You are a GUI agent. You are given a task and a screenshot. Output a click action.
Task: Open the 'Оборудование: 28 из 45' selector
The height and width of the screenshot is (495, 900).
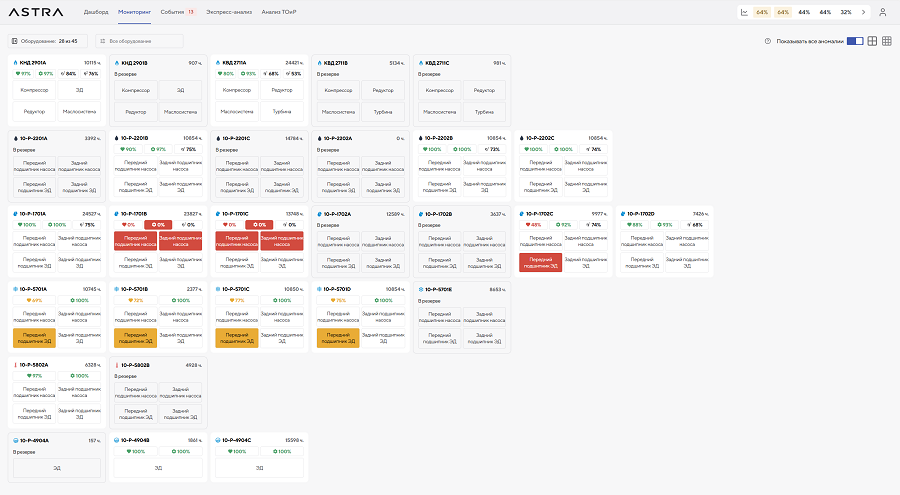point(49,41)
